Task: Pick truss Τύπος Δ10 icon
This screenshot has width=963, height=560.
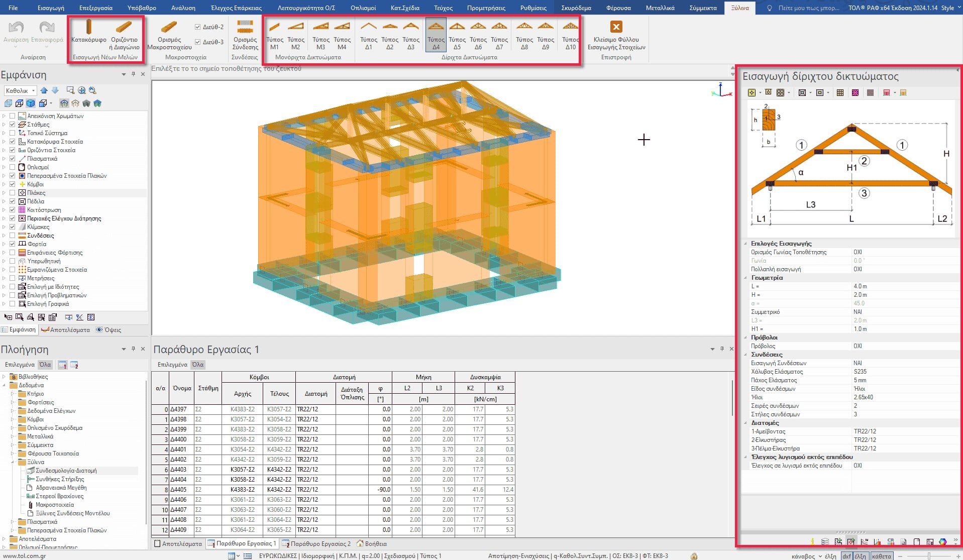Action: tap(570, 34)
